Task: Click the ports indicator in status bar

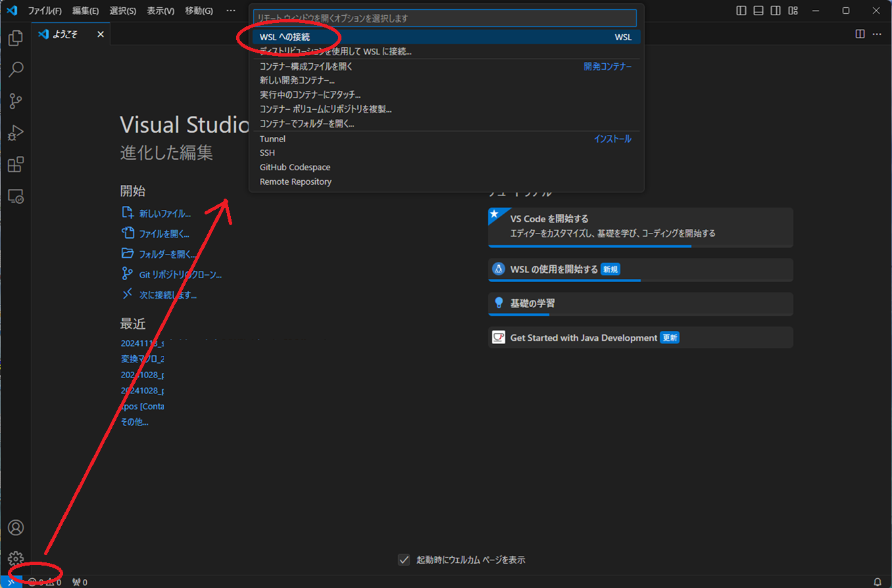Action: (80, 582)
